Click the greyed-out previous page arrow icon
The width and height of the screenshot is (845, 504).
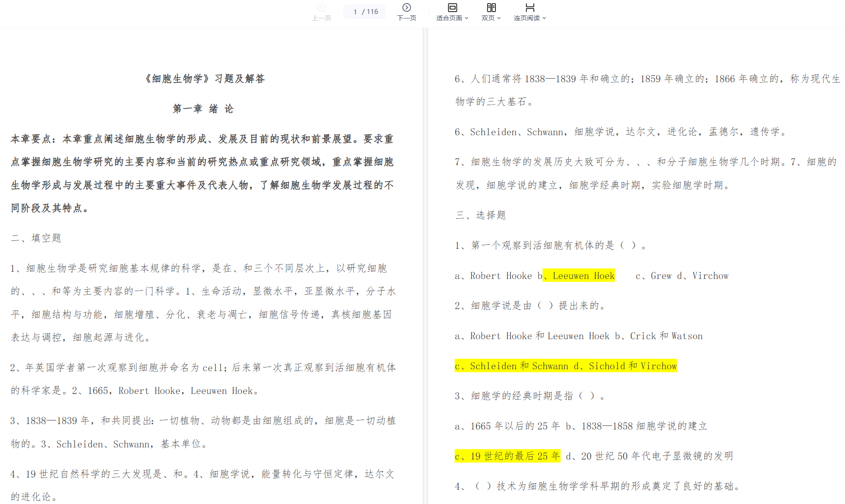tap(321, 8)
